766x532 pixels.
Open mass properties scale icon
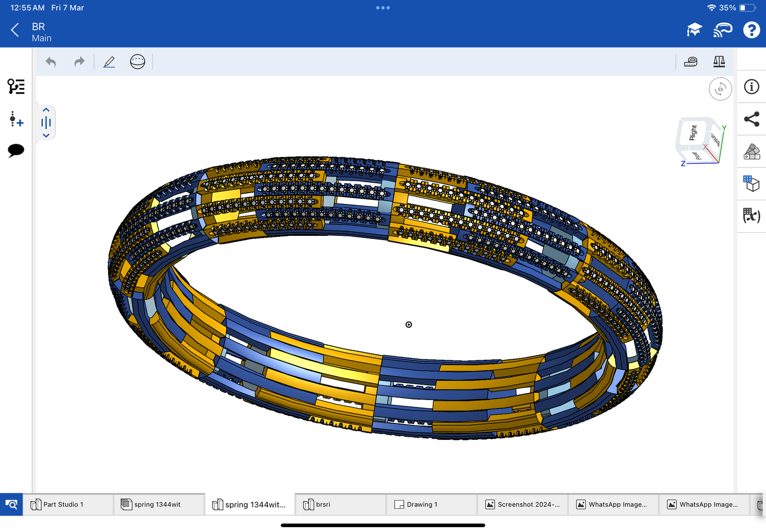tap(719, 62)
